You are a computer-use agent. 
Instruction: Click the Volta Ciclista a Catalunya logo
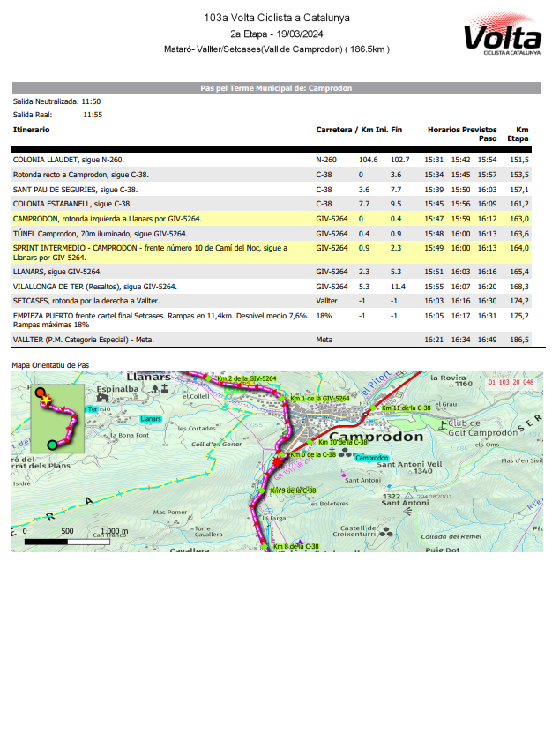point(503,34)
